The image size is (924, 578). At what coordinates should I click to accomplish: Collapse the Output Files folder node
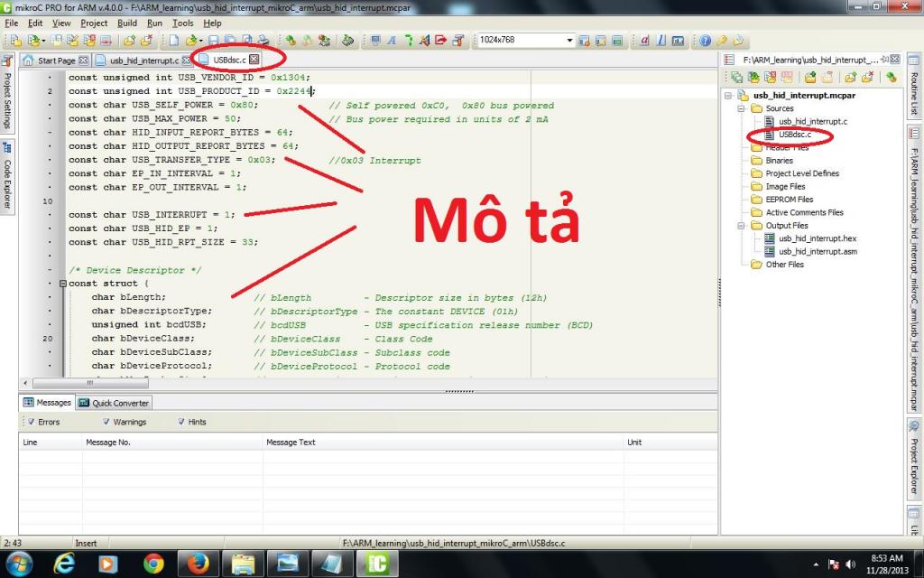(742, 225)
